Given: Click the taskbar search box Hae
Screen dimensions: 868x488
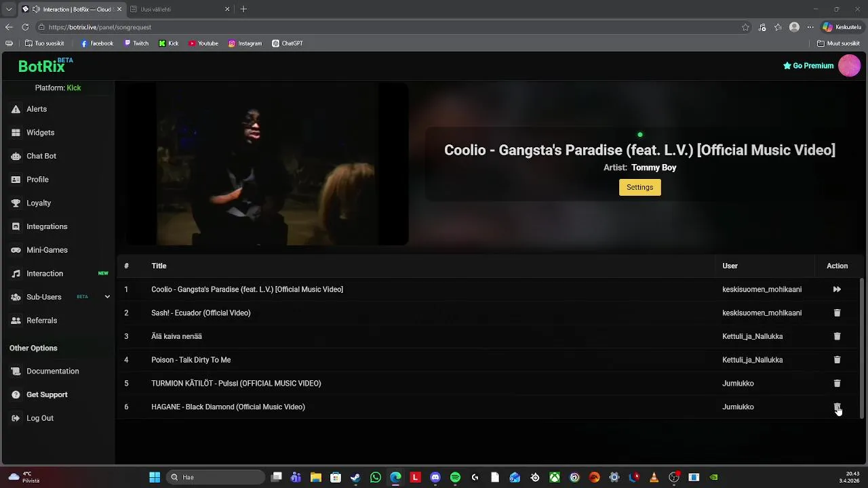Looking at the screenshot, I should 216,477.
